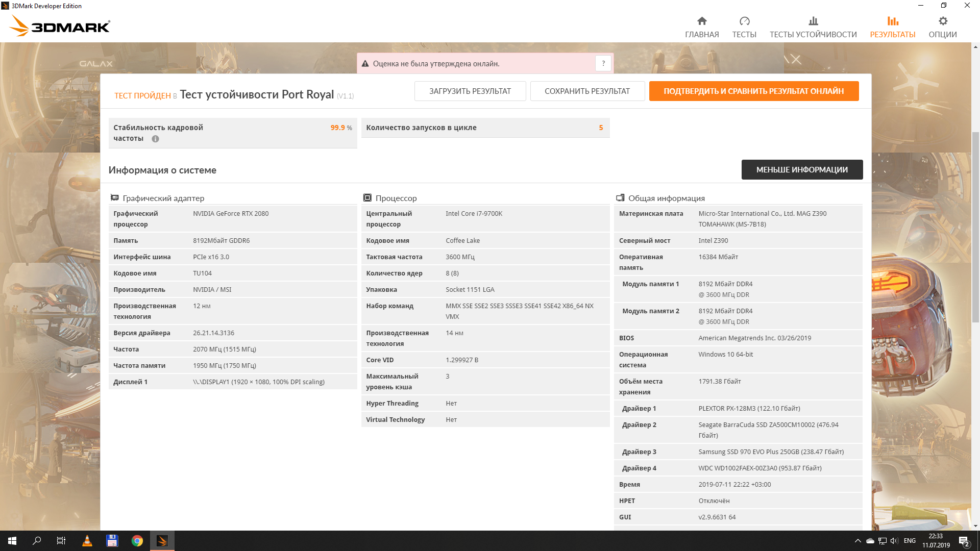Open Windows Start menu
This screenshot has height=551, width=980.
tap(12, 541)
